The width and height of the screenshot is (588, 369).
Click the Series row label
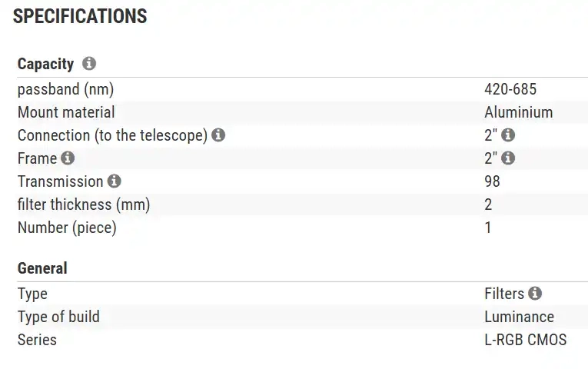(x=37, y=339)
